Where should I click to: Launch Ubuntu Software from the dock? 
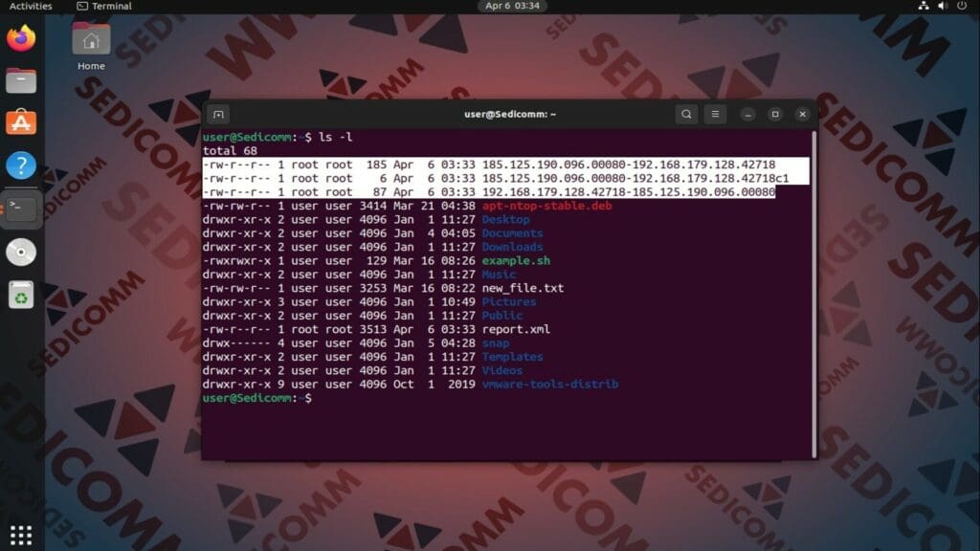[x=21, y=122]
